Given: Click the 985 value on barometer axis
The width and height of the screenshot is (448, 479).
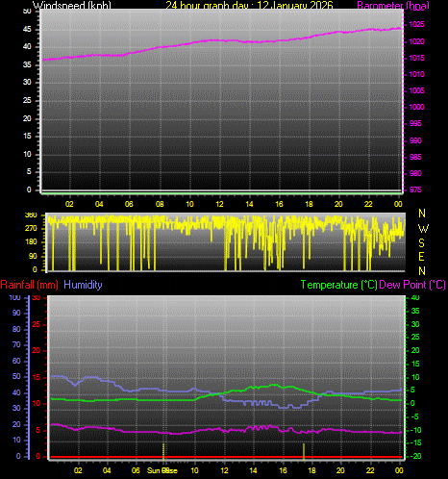Looking at the screenshot, I should pos(415,157).
